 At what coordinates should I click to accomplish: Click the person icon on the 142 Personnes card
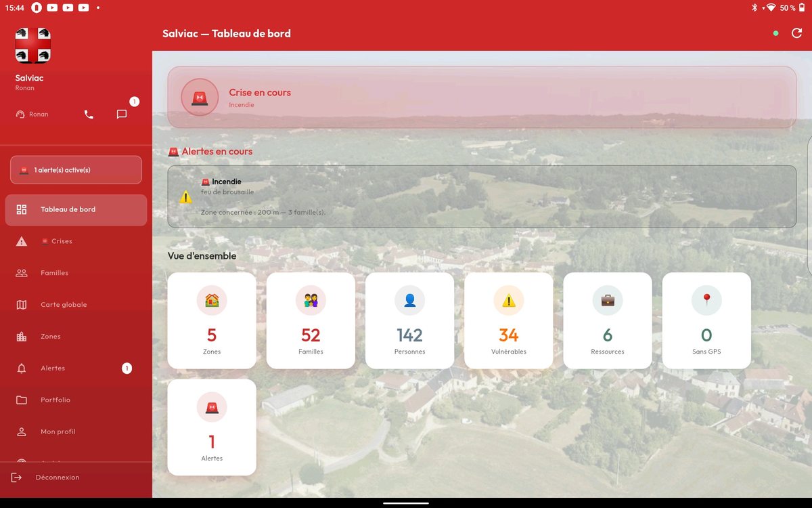(x=409, y=300)
